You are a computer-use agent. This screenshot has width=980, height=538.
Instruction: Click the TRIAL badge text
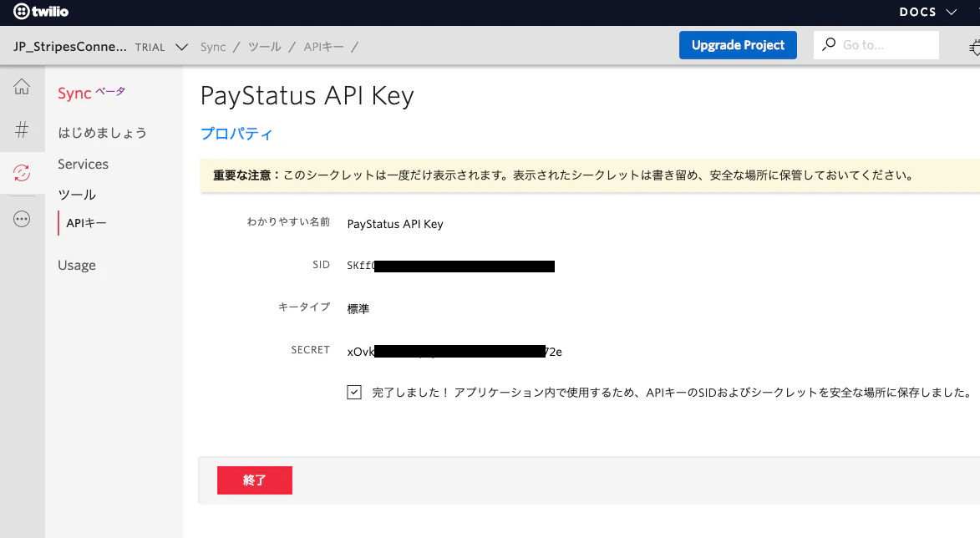tap(150, 48)
